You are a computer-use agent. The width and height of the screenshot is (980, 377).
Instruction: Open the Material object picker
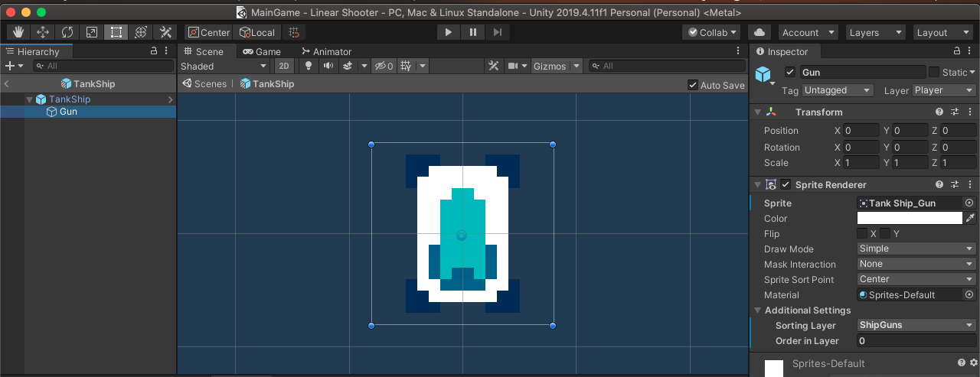click(969, 294)
